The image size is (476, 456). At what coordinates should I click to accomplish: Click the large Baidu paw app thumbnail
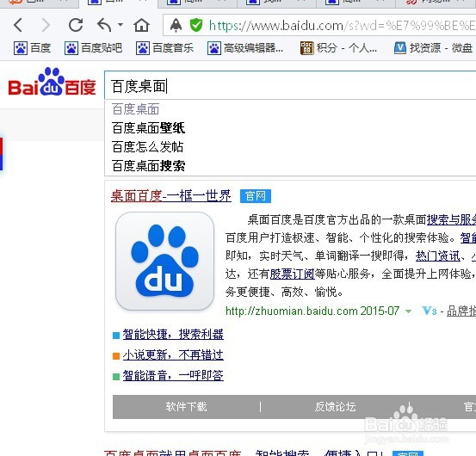[165, 261]
